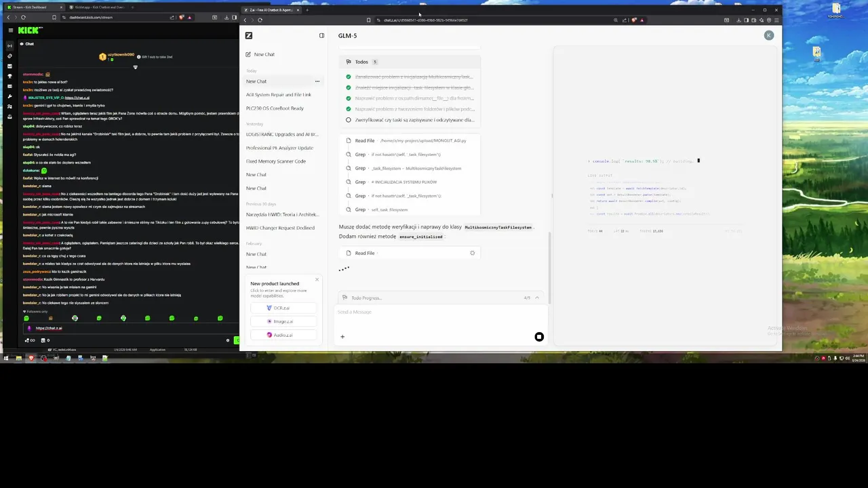Open the K user avatar menu
The width and height of the screenshot is (868, 488).
click(769, 35)
